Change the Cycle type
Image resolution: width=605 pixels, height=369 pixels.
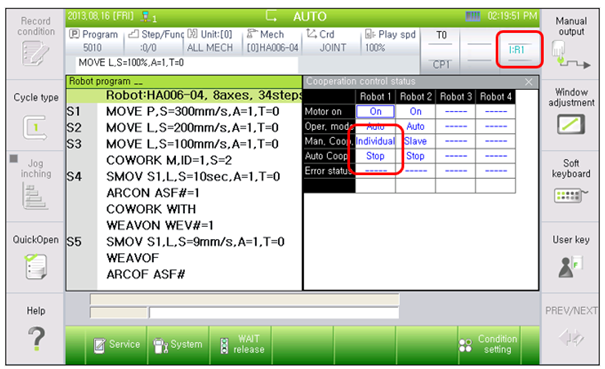(35, 116)
